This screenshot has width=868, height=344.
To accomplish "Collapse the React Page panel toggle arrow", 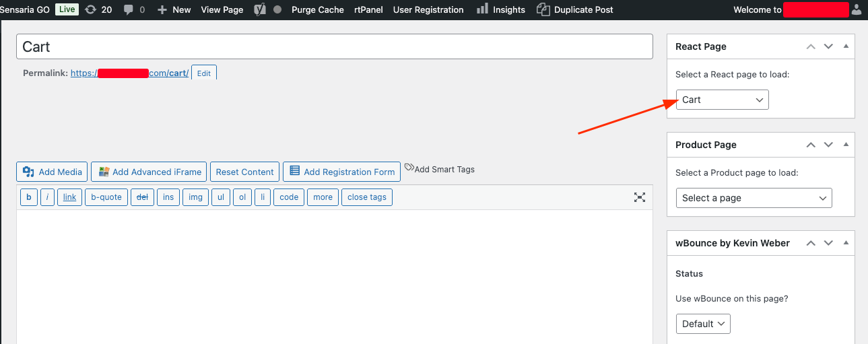I will (x=846, y=46).
